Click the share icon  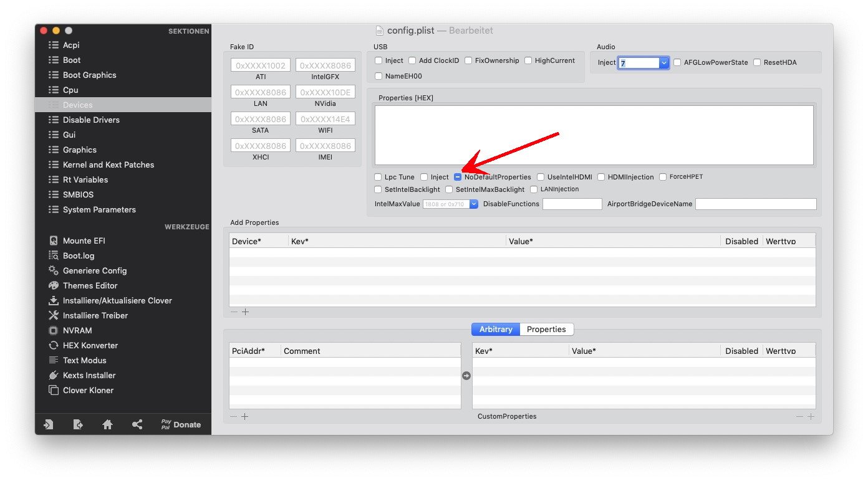tap(137, 424)
